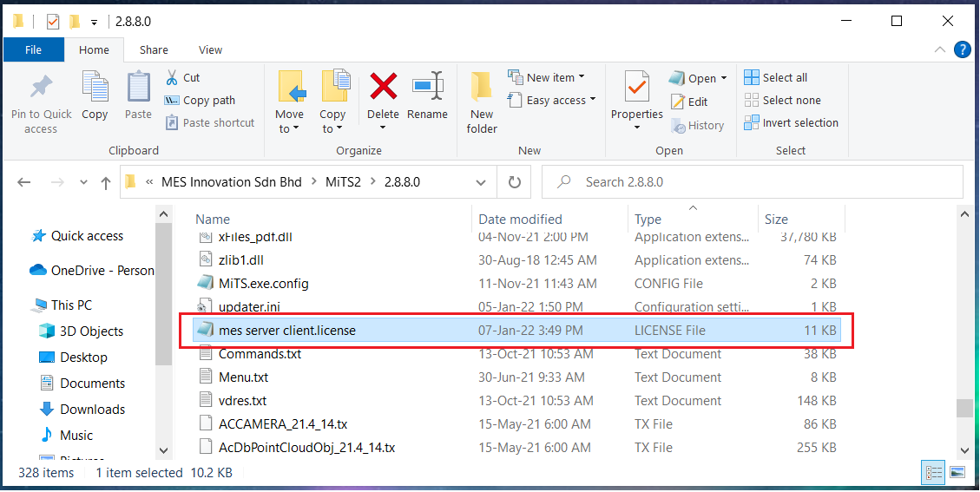Sort by Type column header
This screenshot has width=980, height=492.
(648, 219)
